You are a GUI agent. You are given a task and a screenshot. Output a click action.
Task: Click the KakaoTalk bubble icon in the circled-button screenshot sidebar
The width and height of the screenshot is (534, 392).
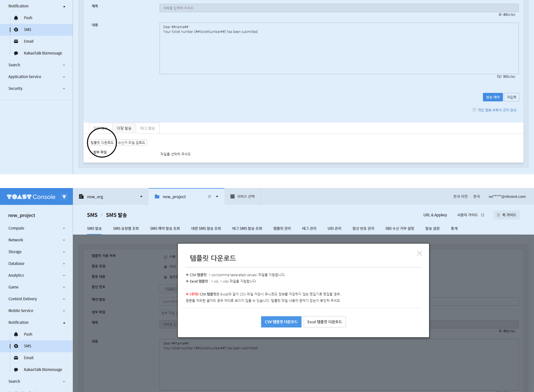[x=16, y=53]
